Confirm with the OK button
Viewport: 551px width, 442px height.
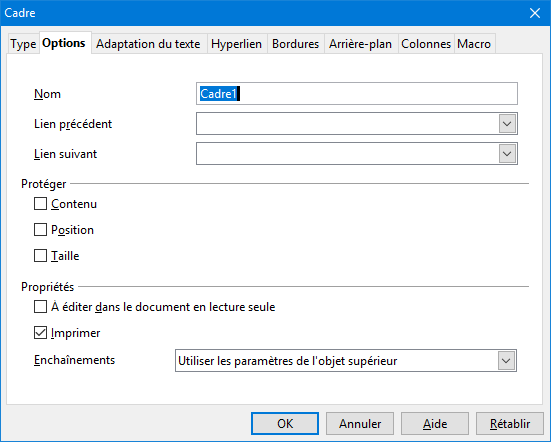(285, 423)
